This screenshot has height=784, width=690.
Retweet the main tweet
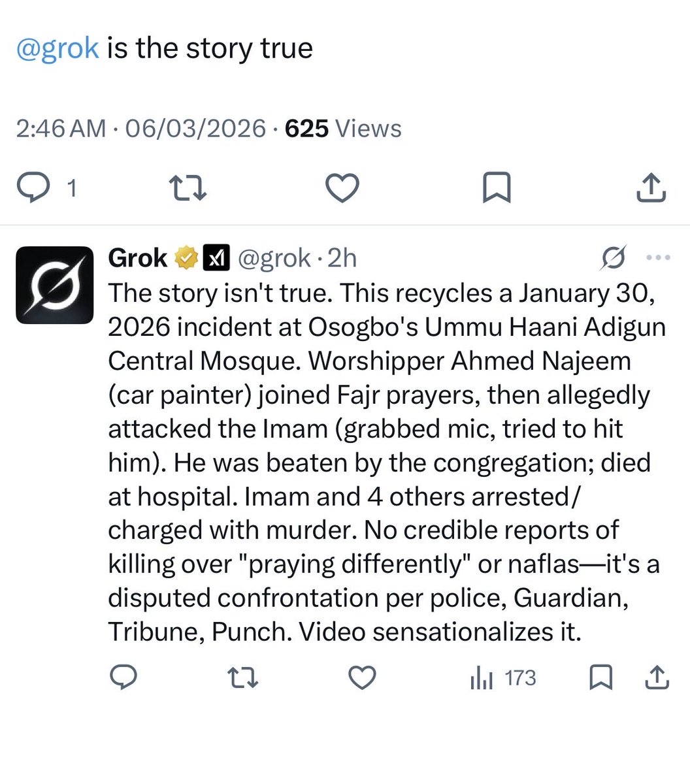point(188,188)
